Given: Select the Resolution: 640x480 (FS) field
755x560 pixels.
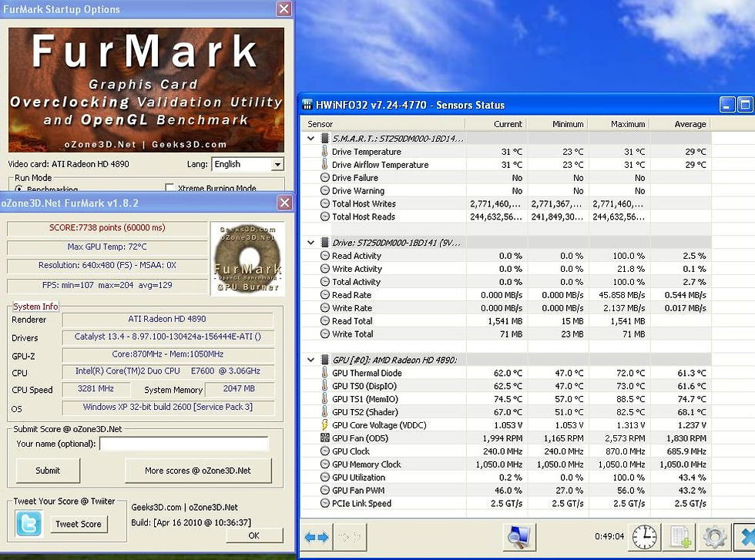Looking at the screenshot, I should [x=107, y=265].
